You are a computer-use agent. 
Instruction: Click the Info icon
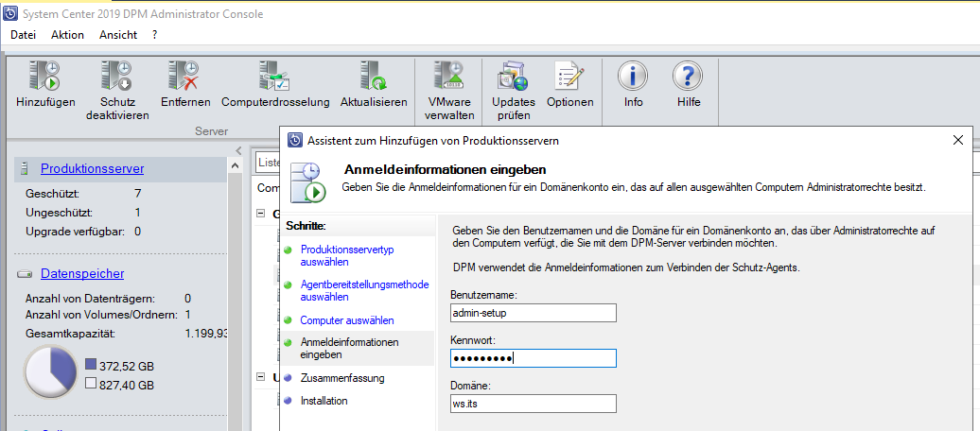633,77
